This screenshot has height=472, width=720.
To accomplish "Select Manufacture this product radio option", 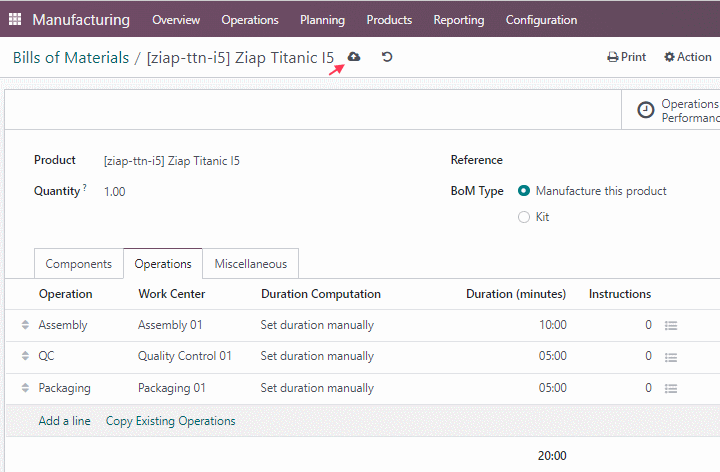I will [x=524, y=191].
